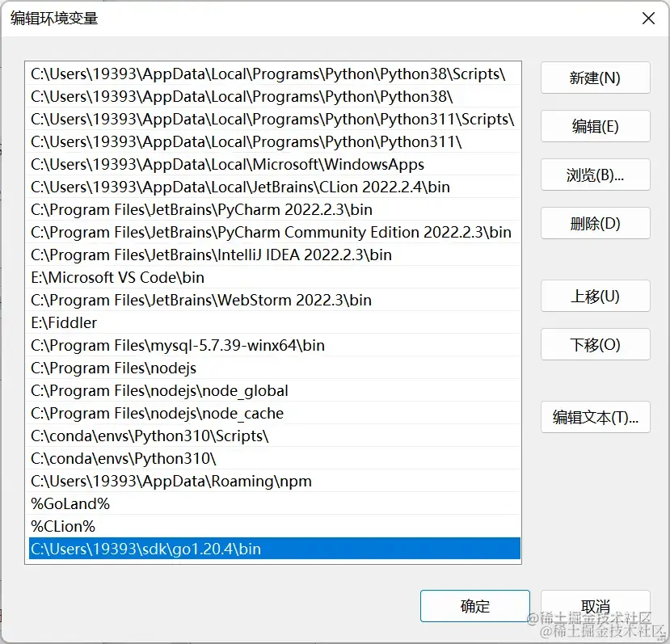
Task: Select the C:\Program Files\nodejs entry
Action: (273, 368)
